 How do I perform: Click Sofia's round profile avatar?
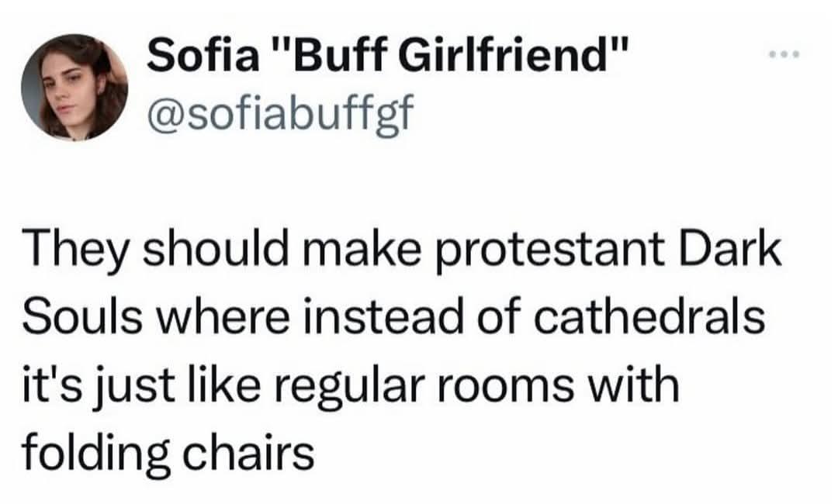(x=74, y=87)
